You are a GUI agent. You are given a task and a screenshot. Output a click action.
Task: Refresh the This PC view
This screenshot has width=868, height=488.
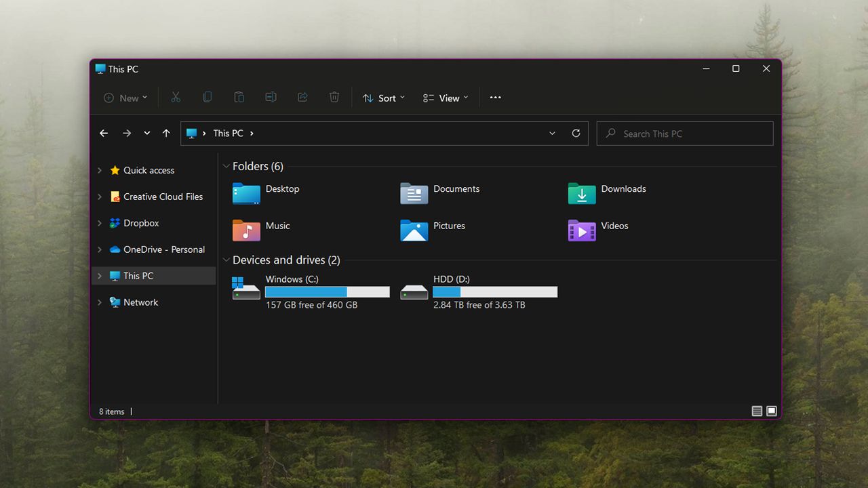tap(576, 134)
